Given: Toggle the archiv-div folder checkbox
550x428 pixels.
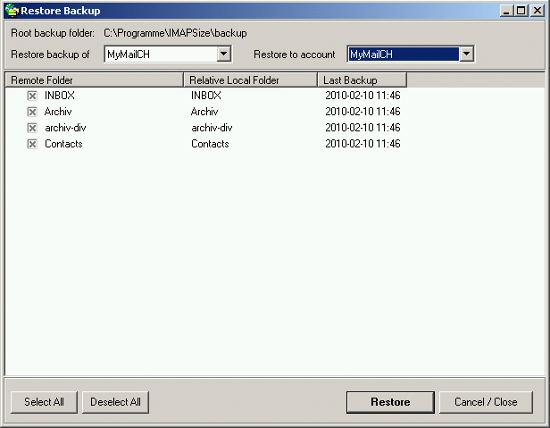Looking at the screenshot, I should point(32,128).
